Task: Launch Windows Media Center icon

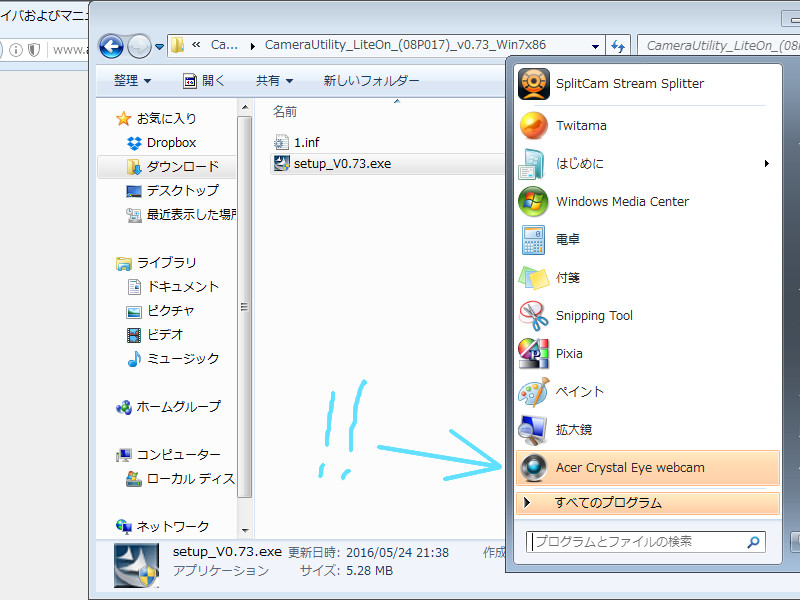Action: click(533, 202)
